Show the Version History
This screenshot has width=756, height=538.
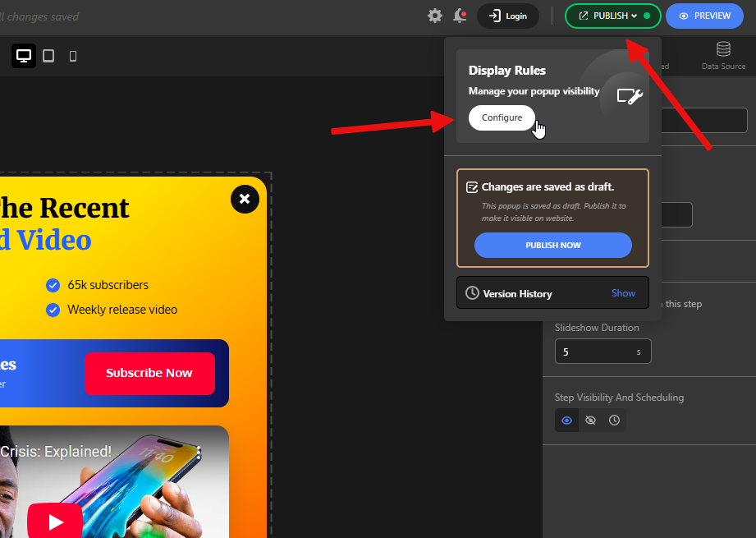[x=623, y=293]
